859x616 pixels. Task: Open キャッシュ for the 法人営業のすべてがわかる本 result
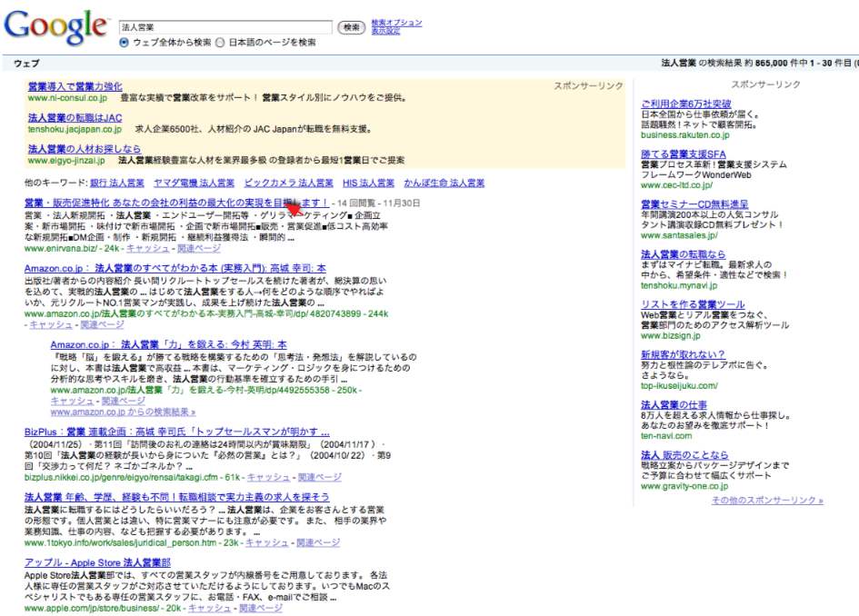50,324
